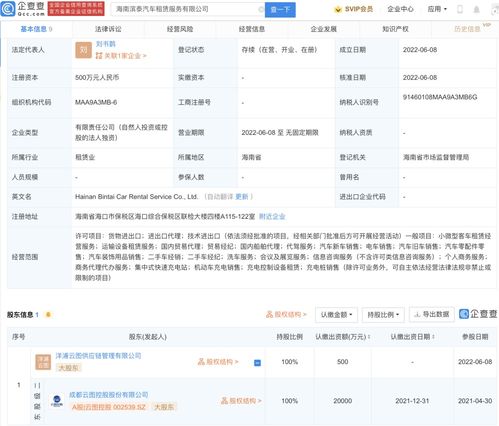This screenshot has width=499, height=426.
Task: Click the 2021-12-31 contribution date cell
Action: click(412, 401)
